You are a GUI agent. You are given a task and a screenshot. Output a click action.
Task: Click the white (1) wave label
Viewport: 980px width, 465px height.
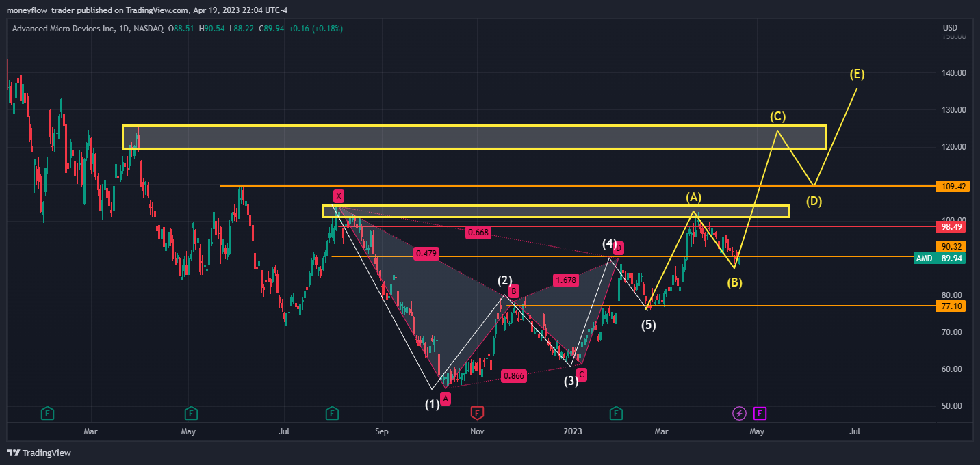[x=433, y=404]
